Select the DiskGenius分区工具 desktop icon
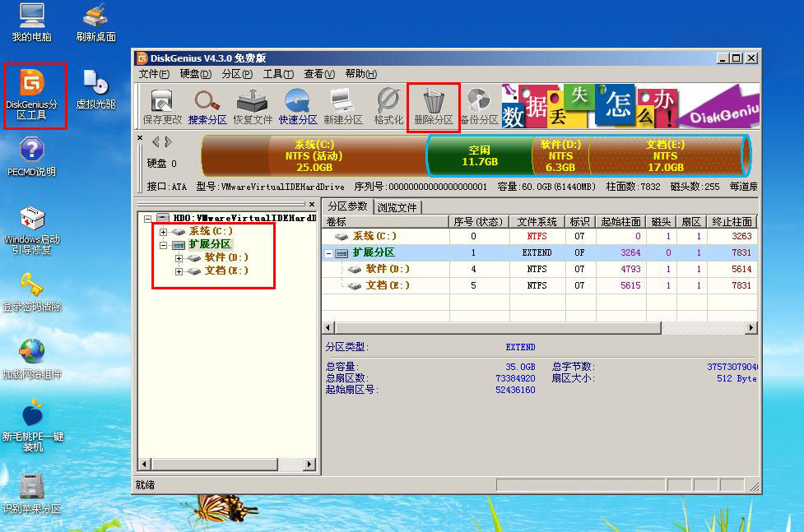The image size is (804, 532). [x=32, y=95]
